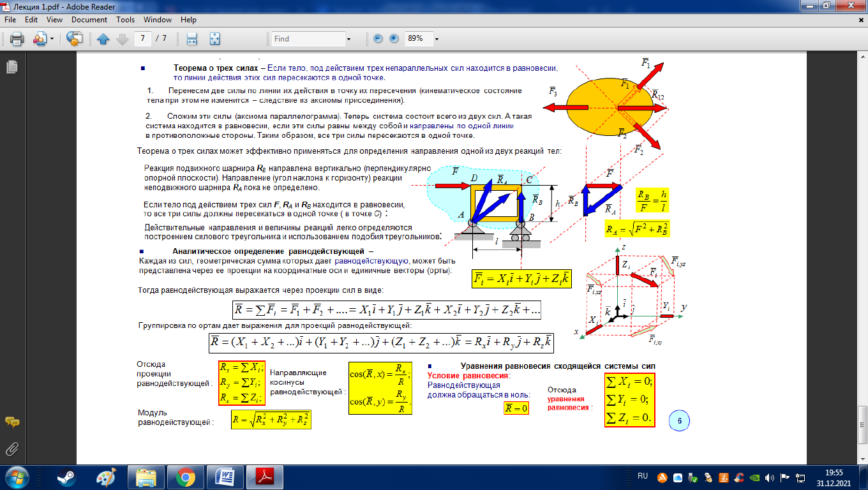The image size is (868, 490).
Task: Click the Print icon in the toolbar
Action: coord(17,39)
